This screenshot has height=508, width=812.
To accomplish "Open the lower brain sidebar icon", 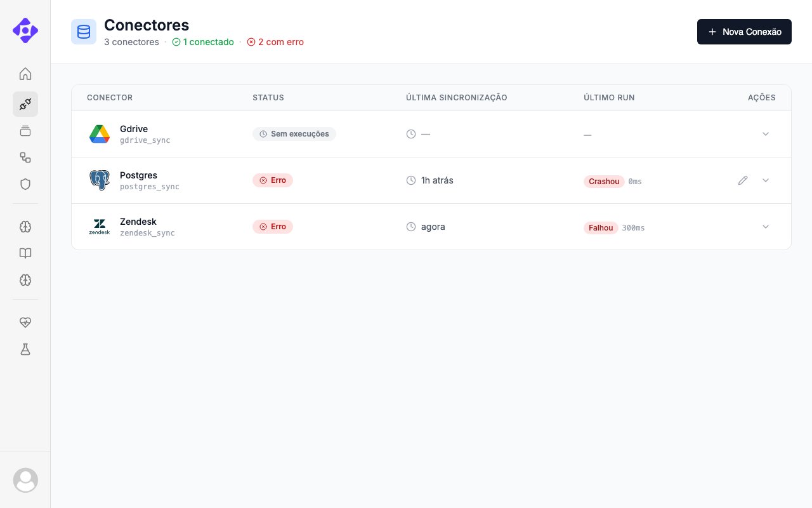I will coord(25,280).
